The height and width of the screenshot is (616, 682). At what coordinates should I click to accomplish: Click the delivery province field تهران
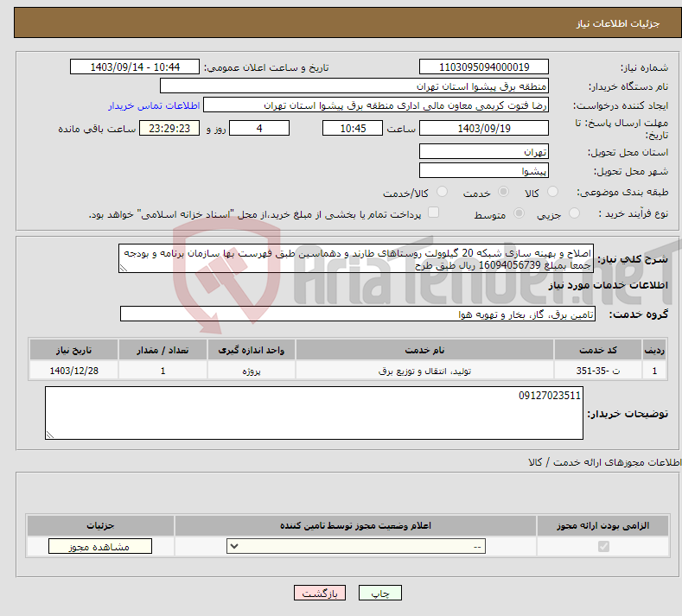pos(484,151)
